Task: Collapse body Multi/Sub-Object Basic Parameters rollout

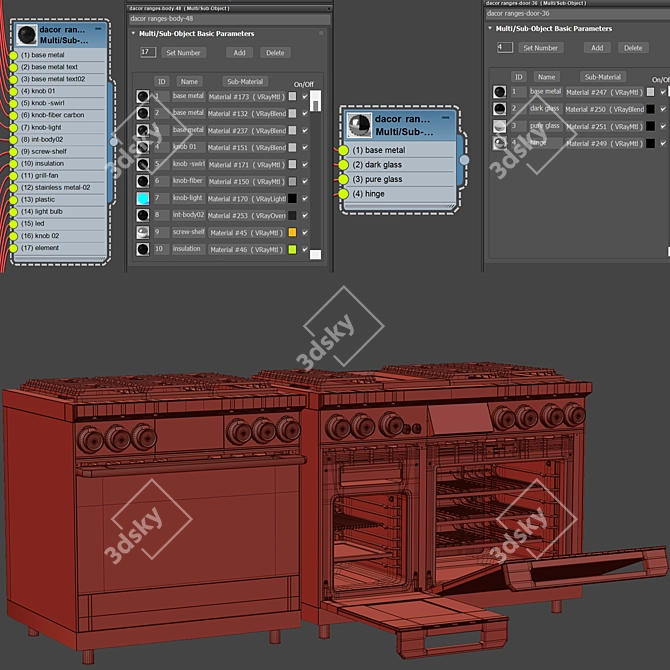Action: point(133,33)
